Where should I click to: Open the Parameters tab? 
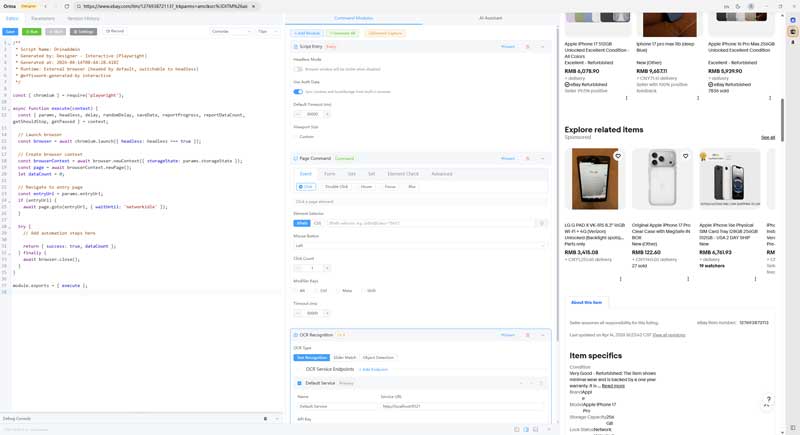(x=43, y=18)
